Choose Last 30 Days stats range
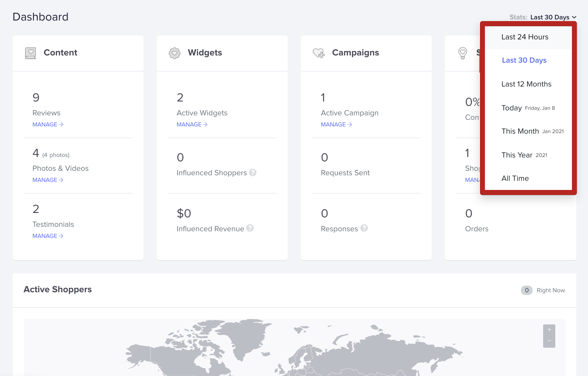Viewport: 588px width, 376px height. point(524,60)
